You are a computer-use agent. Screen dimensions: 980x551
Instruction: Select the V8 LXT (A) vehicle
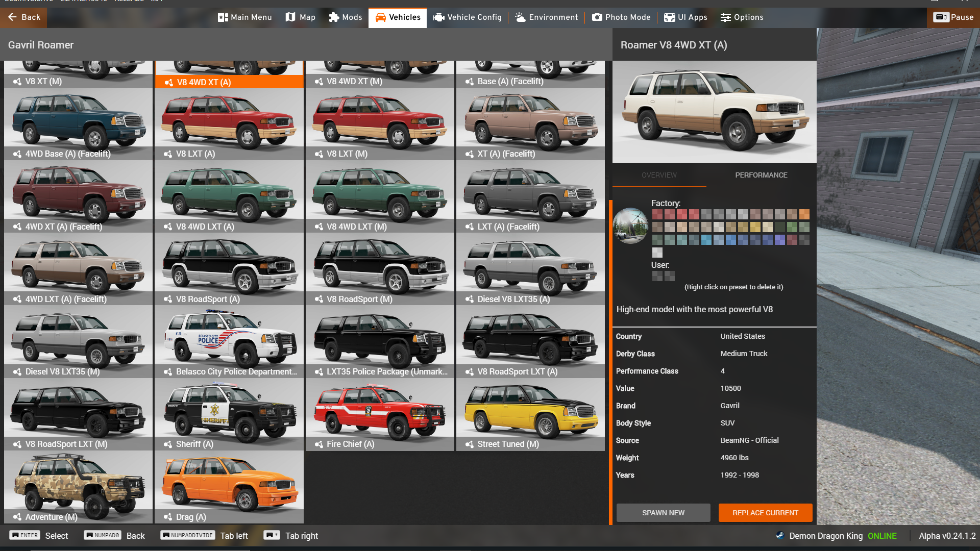(229, 124)
